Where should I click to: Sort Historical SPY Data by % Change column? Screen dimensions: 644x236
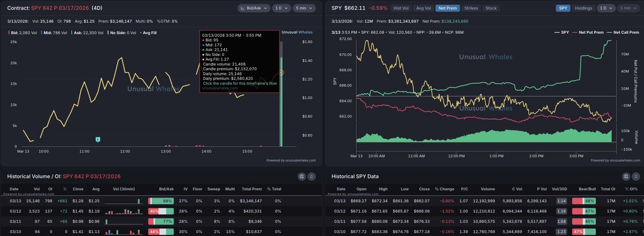tap(445, 189)
